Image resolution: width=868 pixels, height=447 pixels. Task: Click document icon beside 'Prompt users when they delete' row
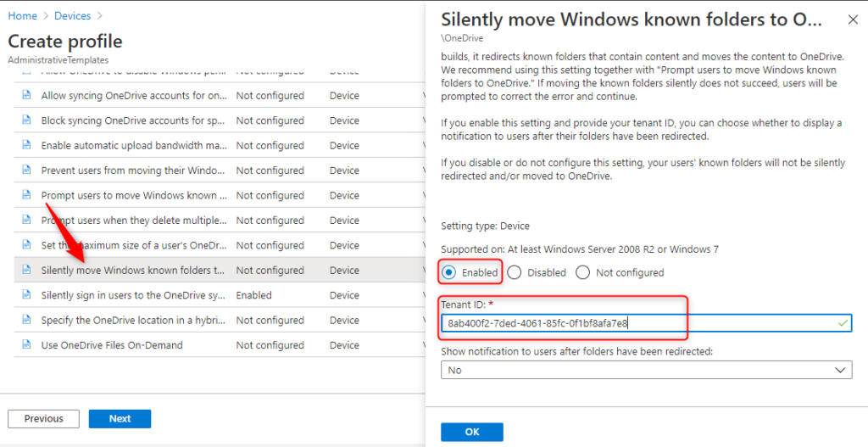(x=26, y=220)
